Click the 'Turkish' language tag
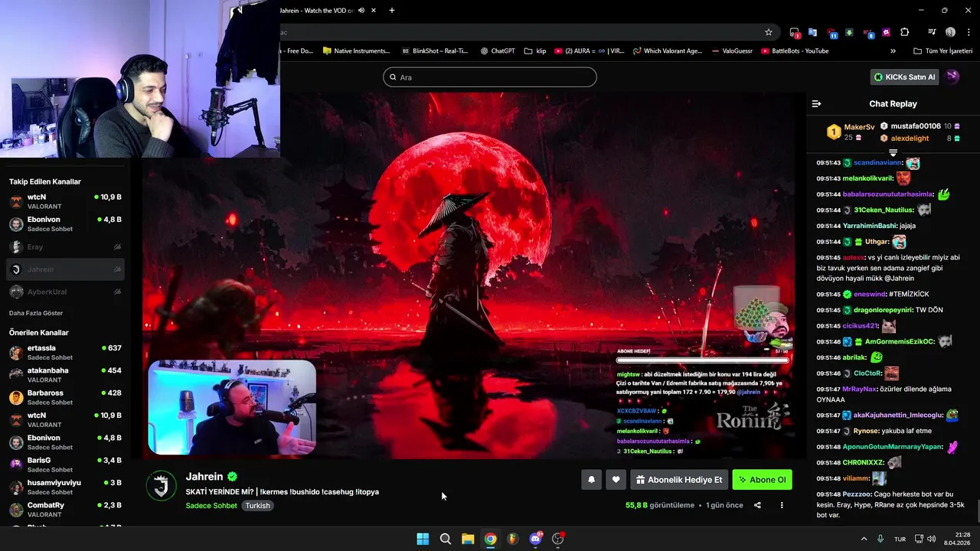 tap(258, 506)
